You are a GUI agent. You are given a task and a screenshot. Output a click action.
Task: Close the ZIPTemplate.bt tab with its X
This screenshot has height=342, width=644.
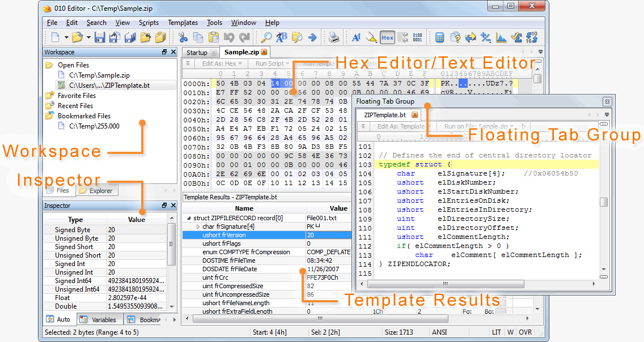click(x=415, y=115)
